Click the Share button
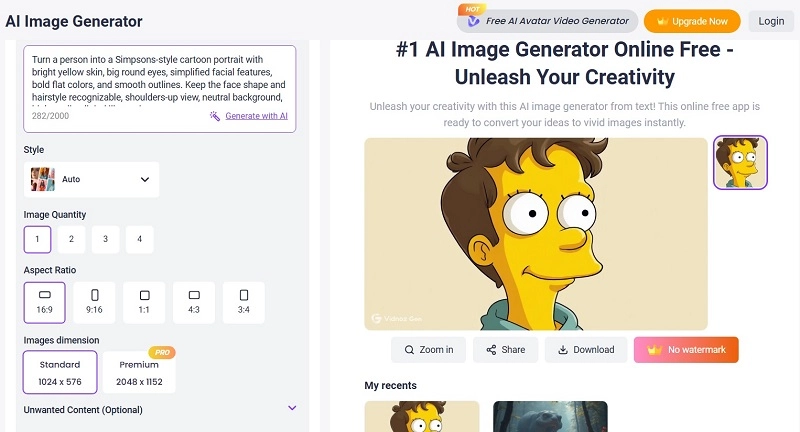Image resolution: width=800 pixels, height=432 pixels. 505,350
